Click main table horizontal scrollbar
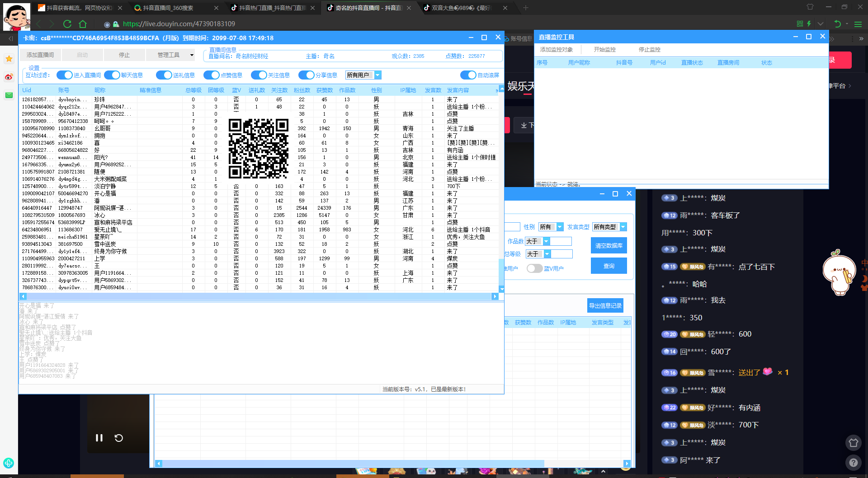 [x=259, y=296]
